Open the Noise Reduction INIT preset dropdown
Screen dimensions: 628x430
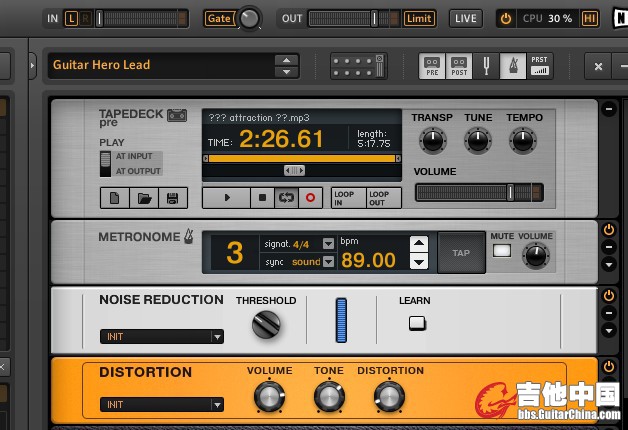(x=162, y=337)
